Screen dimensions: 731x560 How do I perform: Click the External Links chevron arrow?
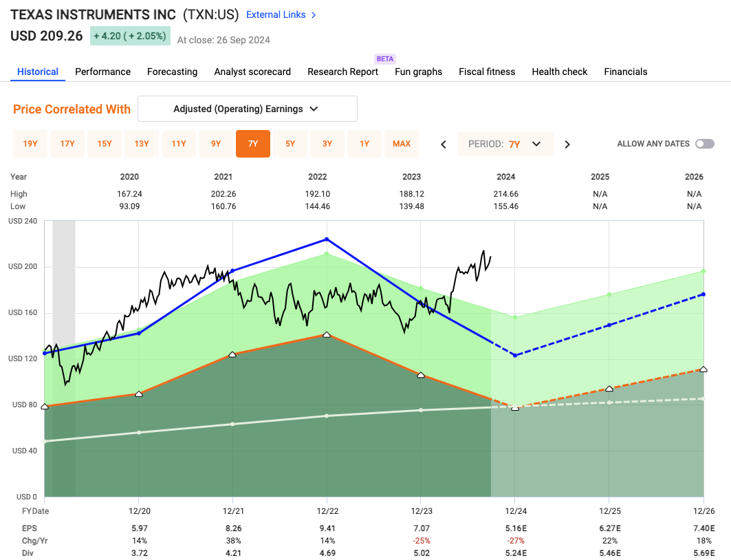[314, 14]
